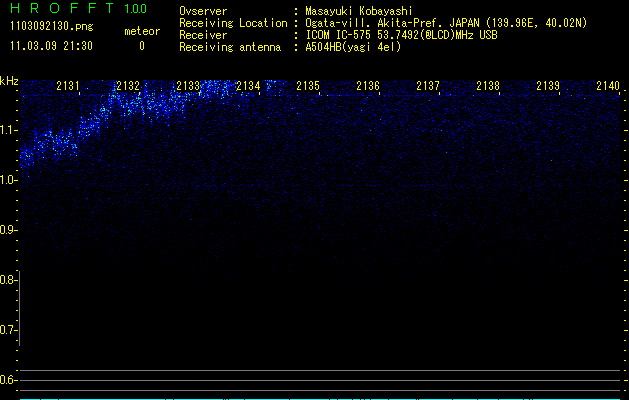The width and height of the screenshot is (629, 400).
Task: Click time marker 2137
Action: [x=428, y=86]
